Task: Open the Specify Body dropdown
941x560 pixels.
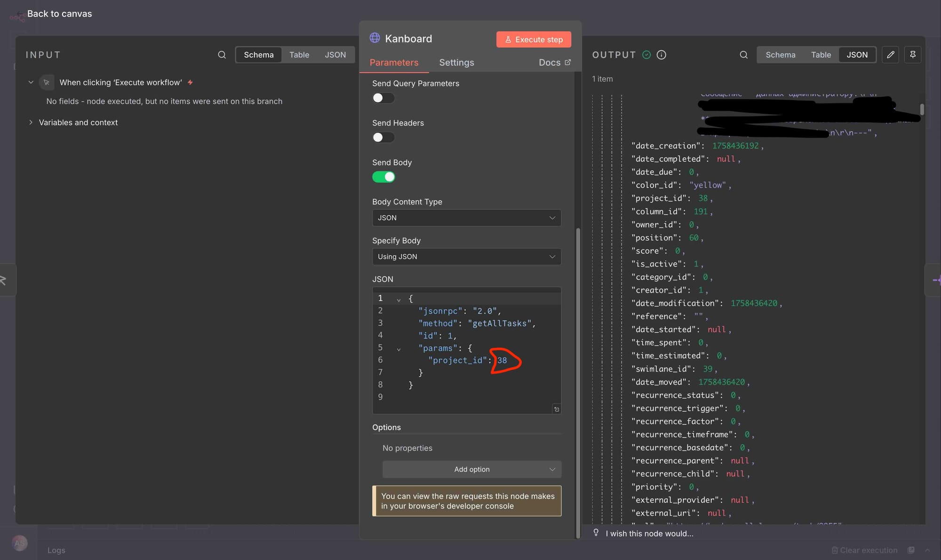Action: 466,257
